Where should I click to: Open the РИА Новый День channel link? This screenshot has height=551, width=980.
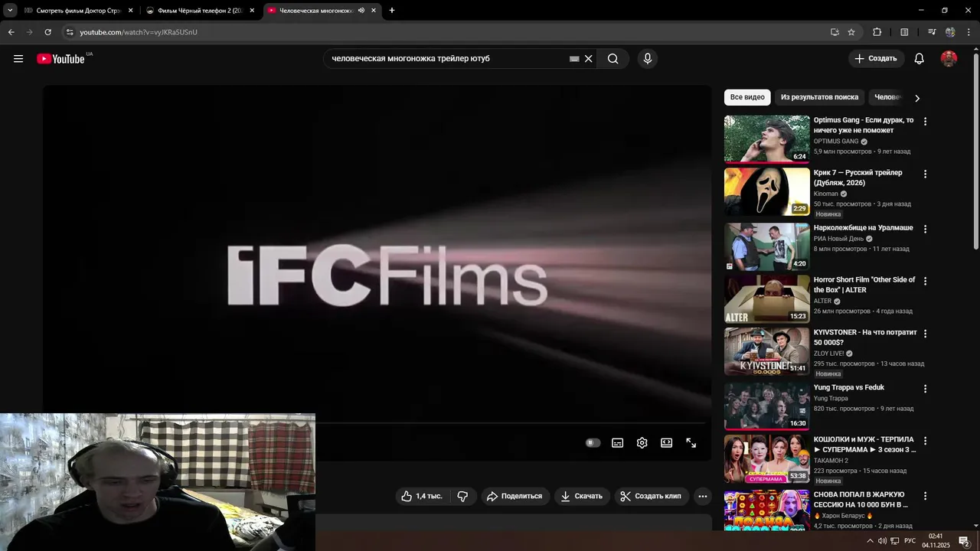tap(838, 239)
